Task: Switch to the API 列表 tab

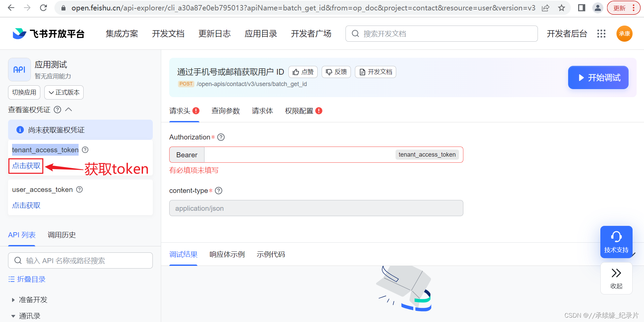Action: (x=22, y=235)
